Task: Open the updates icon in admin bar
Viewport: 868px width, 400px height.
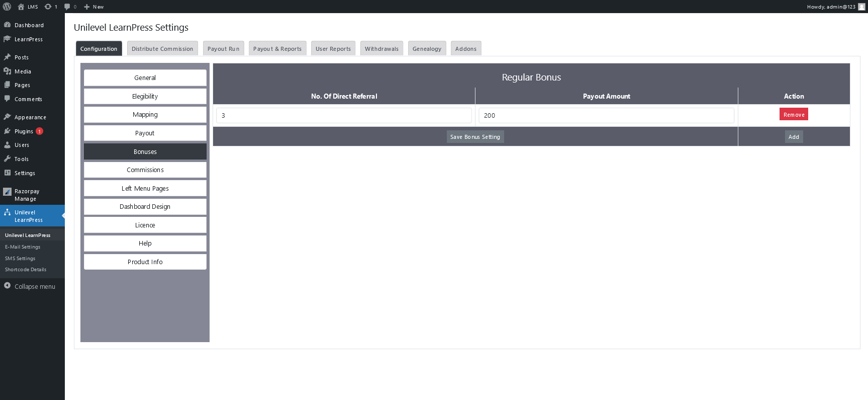Action: pos(48,7)
